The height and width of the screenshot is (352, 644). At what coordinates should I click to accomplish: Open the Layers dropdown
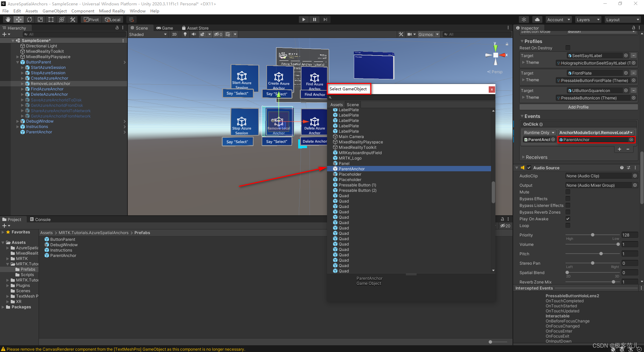coord(588,19)
